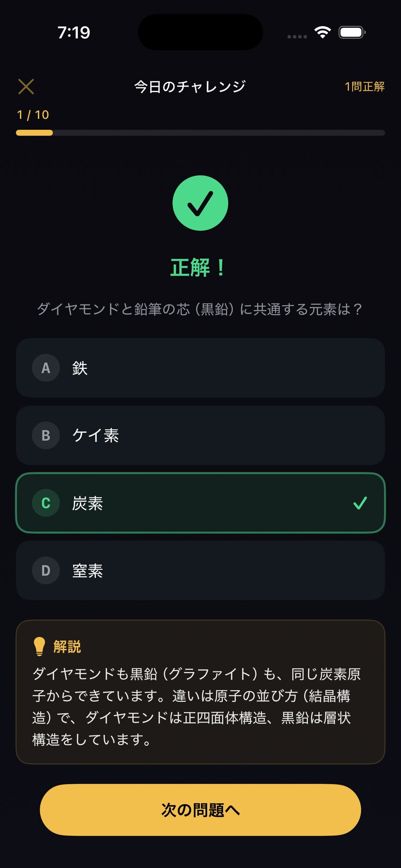Tap the green checkmark on 炭素 answer
Image resolution: width=401 pixels, height=868 pixels.
[x=360, y=503]
